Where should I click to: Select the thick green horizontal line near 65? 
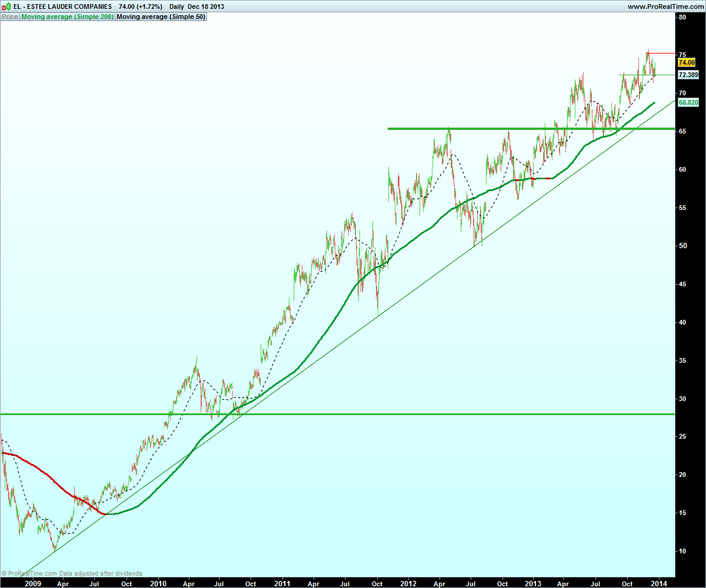tap(531, 128)
